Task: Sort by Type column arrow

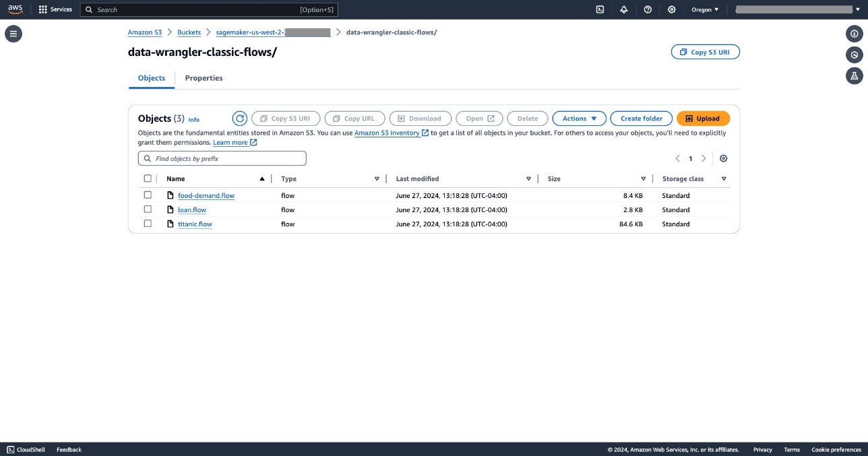Action: pyautogui.click(x=377, y=178)
